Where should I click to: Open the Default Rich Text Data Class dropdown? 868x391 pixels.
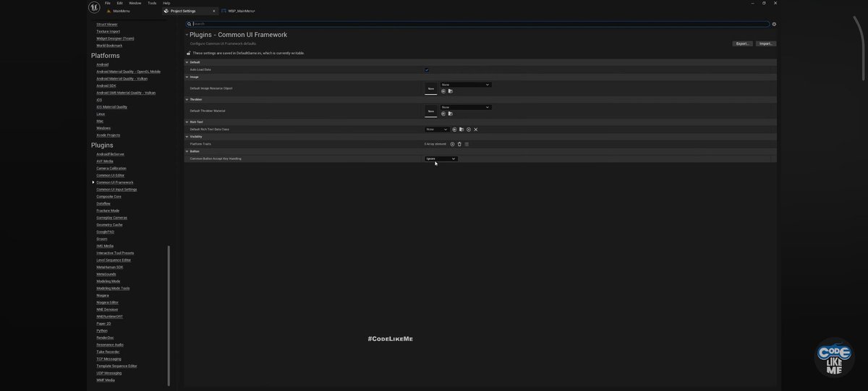click(x=437, y=130)
